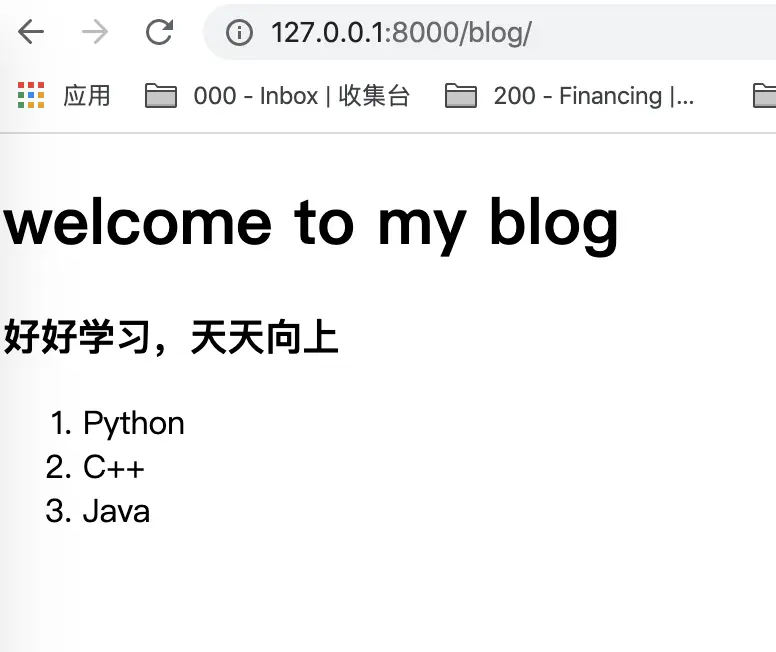This screenshot has width=776, height=652.
Task: Click the forward navigation arrow
Action: coord(95,33)
